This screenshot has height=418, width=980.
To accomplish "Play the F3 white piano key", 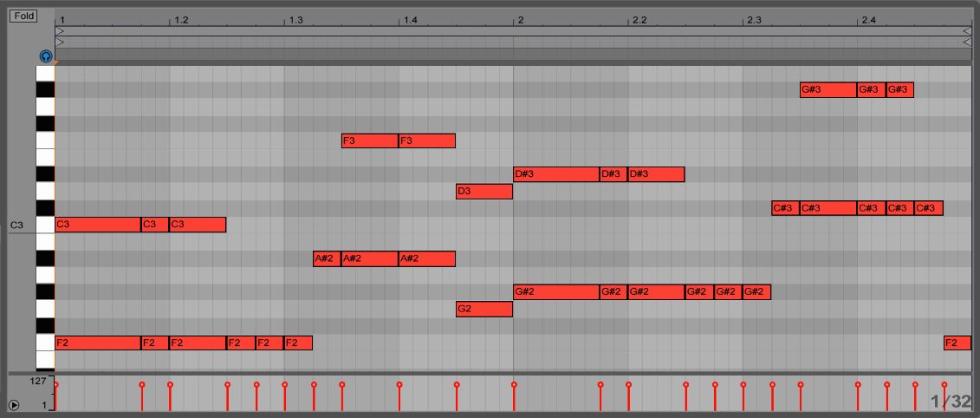I will tap(45, 140).
